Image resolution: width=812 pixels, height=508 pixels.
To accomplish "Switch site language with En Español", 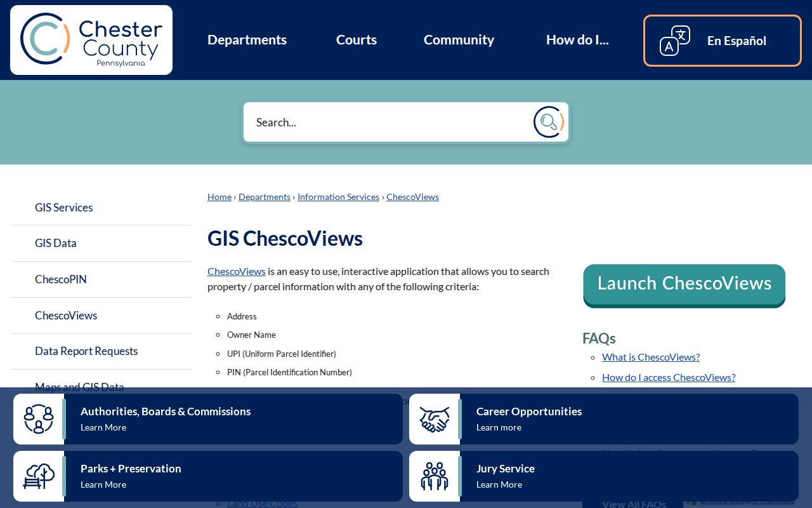I will [723, 41].
